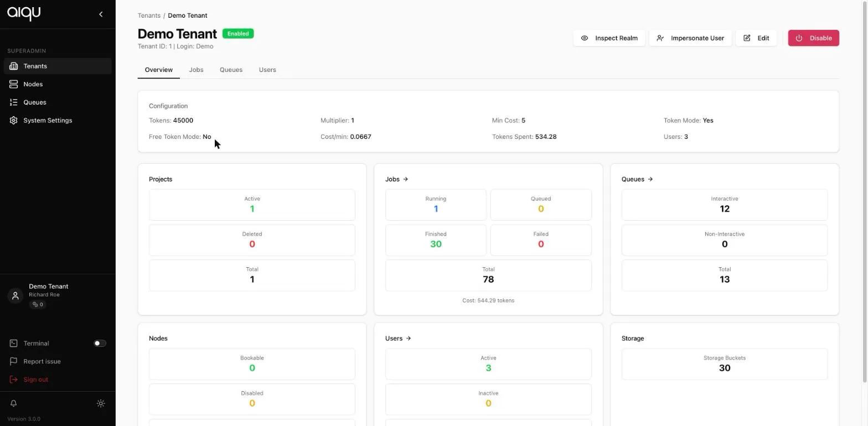
Task: Switch to the Users tab
Action: pos(267,70)
